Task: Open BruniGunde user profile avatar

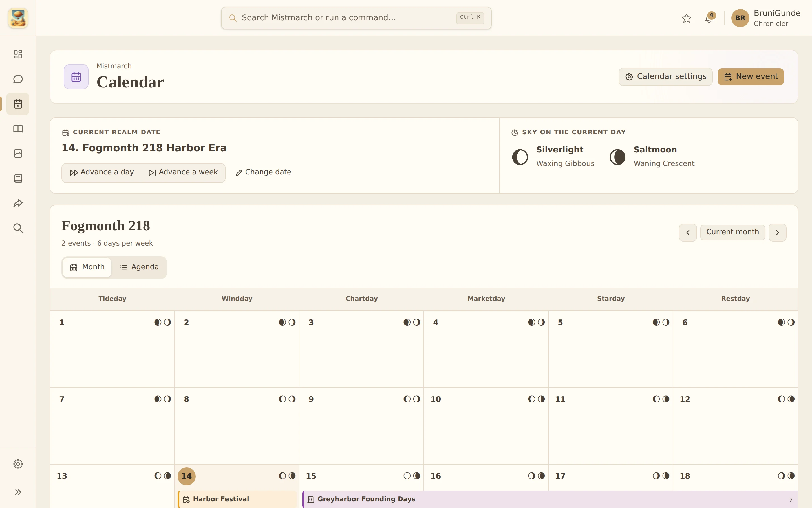Action: pyautogui.click(x=740, y=18)
